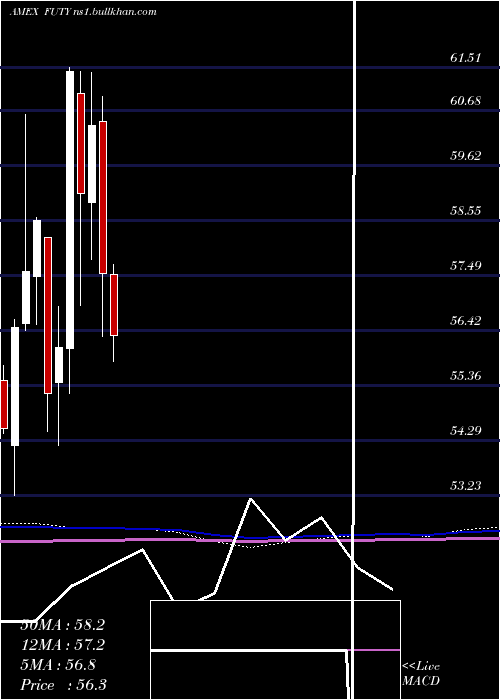Click the 59.62 price axis label
This screenshot has width=500, height=700.
pyautogui.click(x=465, y=156)
